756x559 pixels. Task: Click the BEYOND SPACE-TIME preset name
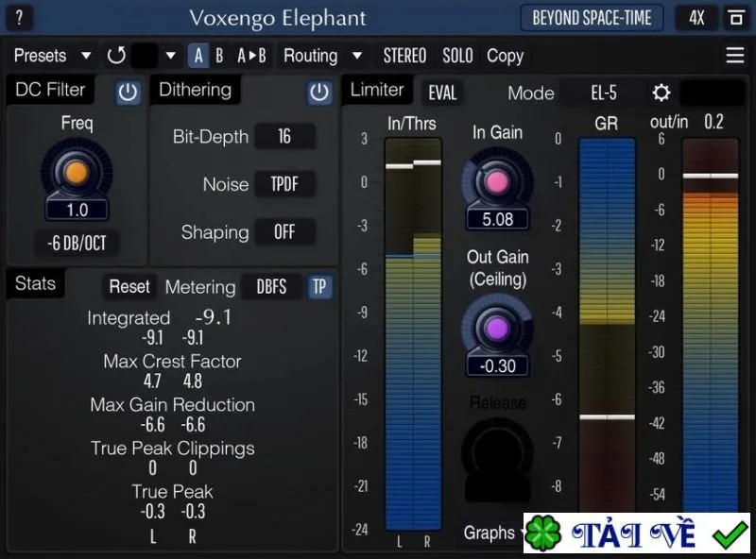(x=592, y=18)
